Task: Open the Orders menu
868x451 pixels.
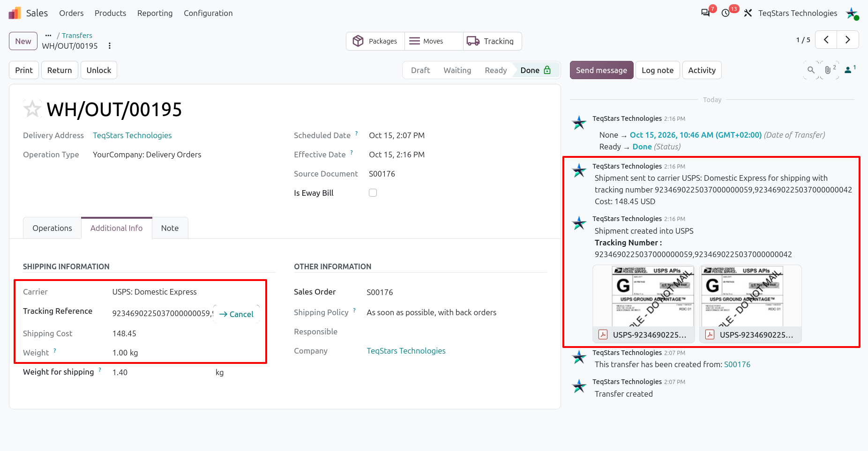Action: [71, 13]
